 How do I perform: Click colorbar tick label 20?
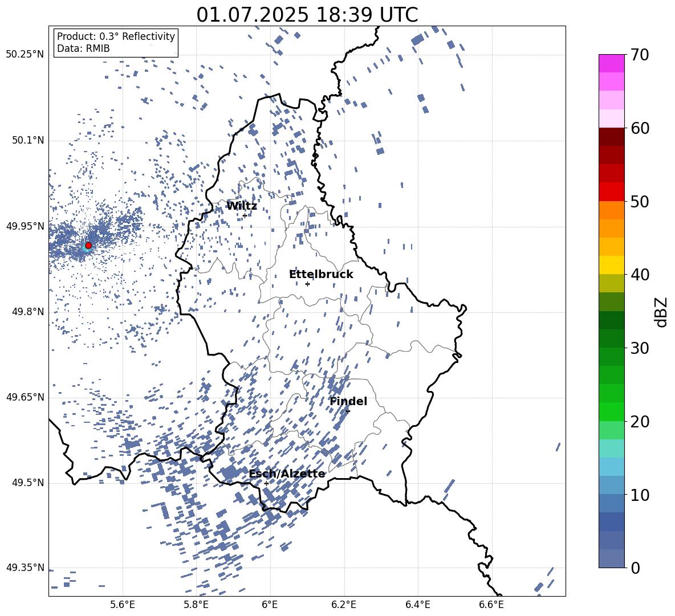click(x=640, y=422)
